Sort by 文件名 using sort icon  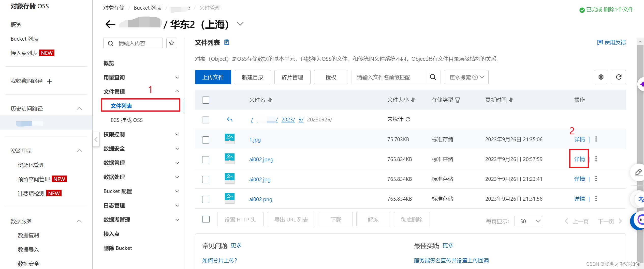(x=270, y=100)
